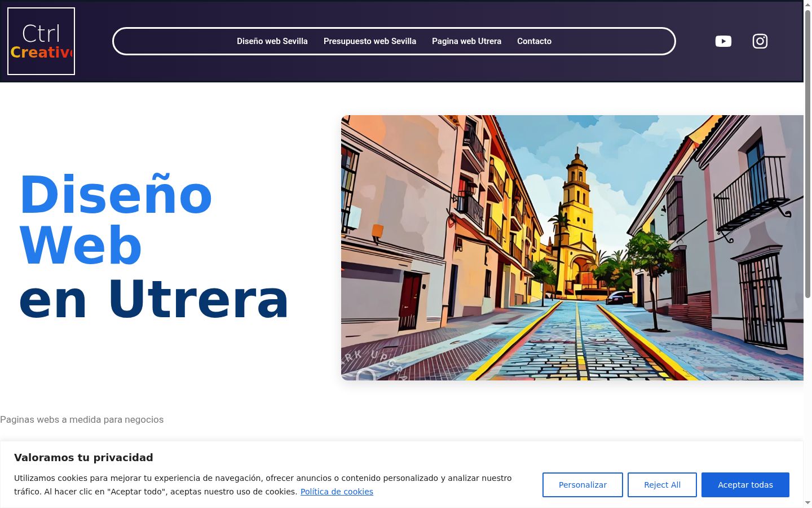
Task: Navigate to Pagina web Utrera
Action: 466,41
